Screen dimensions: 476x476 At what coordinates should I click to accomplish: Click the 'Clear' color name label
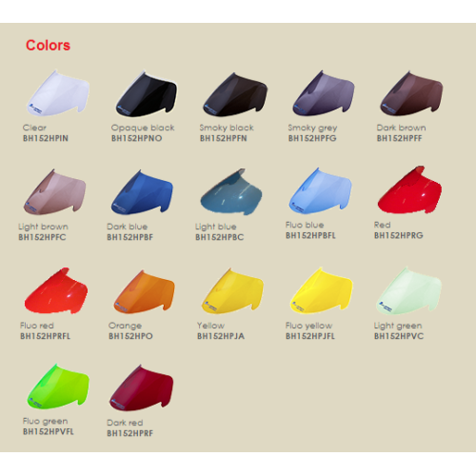click(x=34, y=128)
